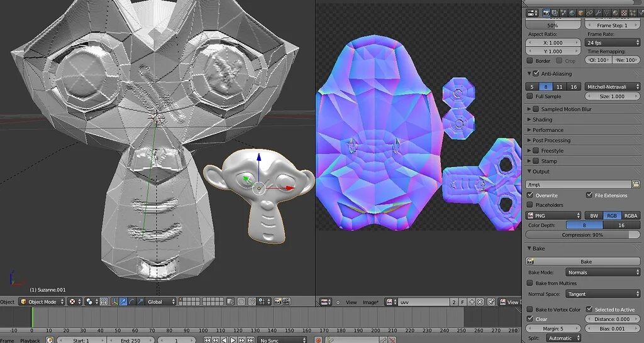Unlink the uvv image with X icon
This screenshot has height=343, width=644.
480,302
